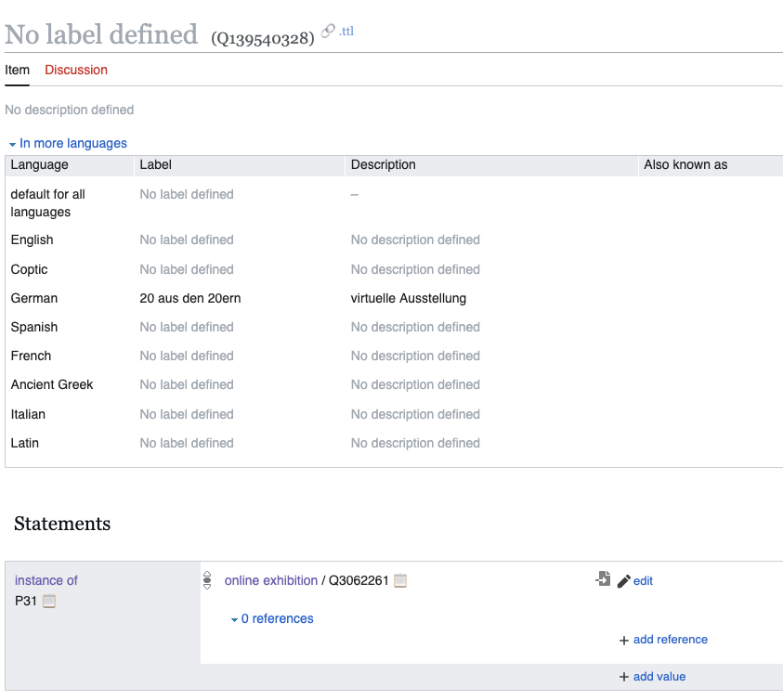This screenshot has width=783, height=700.
Task: Follow the 'online exhibition' value link
Action: pyautogui.click(x=271, y=580)
